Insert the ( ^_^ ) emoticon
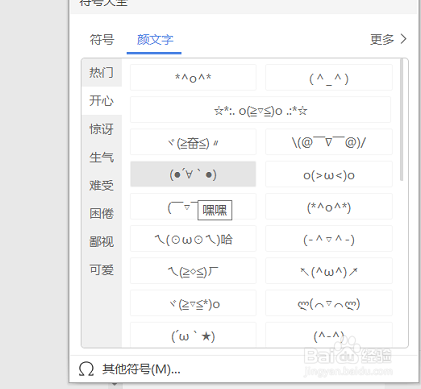The image size is (421, 389). pos(329,77)
